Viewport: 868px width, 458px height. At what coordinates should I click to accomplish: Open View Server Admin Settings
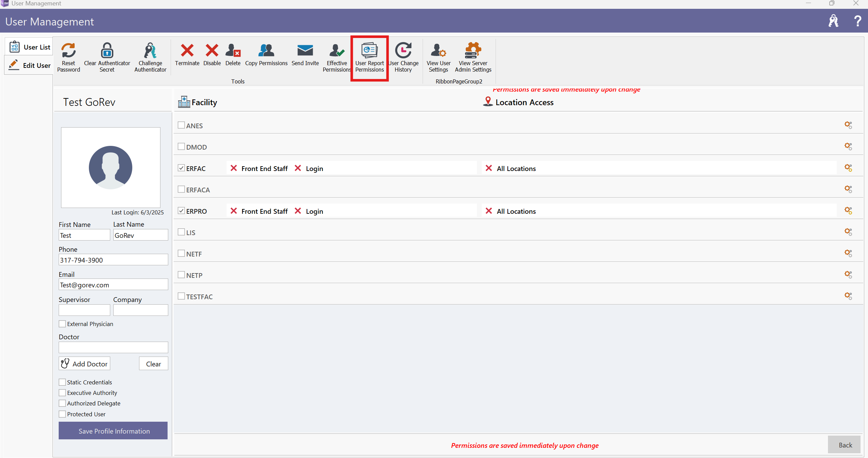click(473, 57)
